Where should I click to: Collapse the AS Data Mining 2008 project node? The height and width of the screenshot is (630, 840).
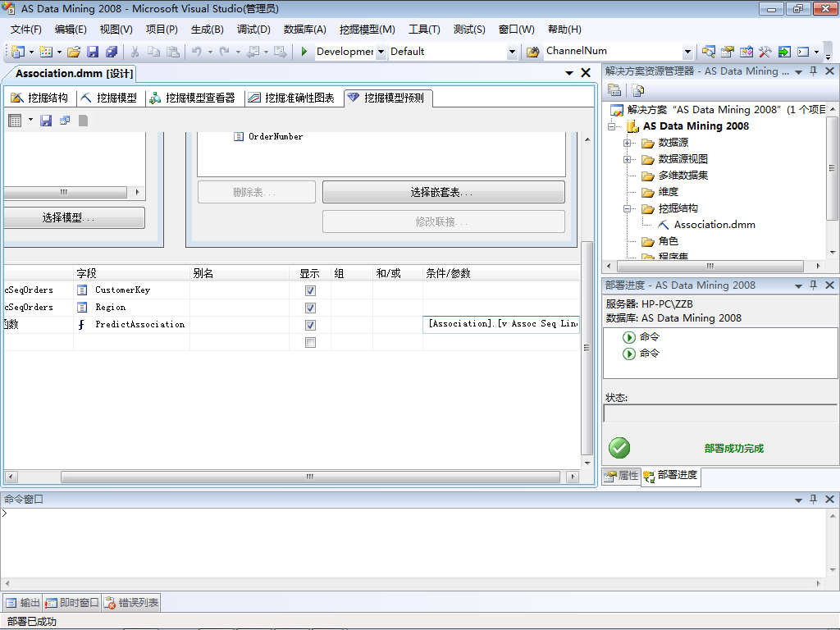611,126
